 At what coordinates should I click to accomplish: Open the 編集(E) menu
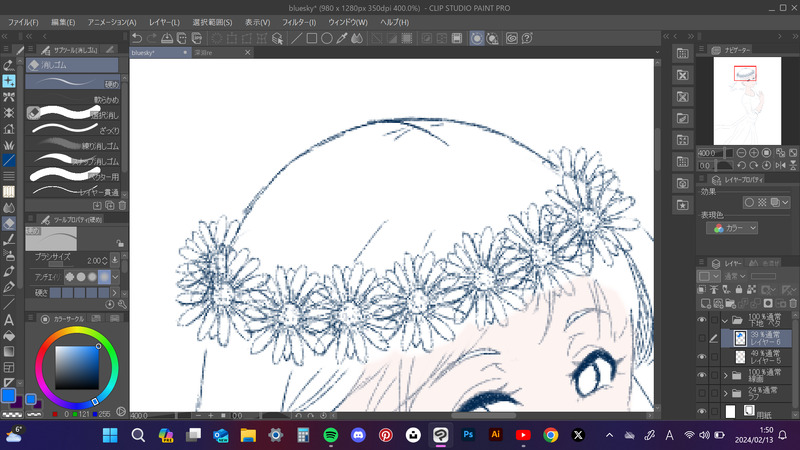tap(63, 22)
